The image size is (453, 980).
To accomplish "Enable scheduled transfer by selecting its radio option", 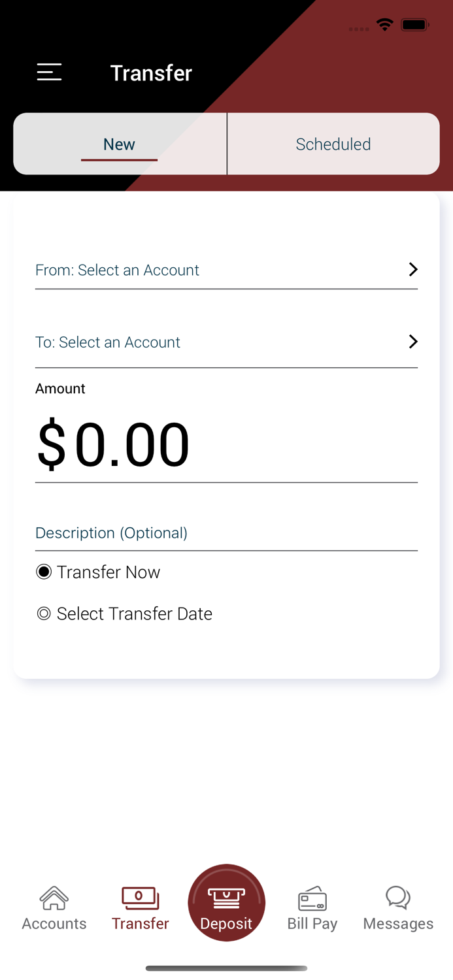I will [x=44, y=613].
